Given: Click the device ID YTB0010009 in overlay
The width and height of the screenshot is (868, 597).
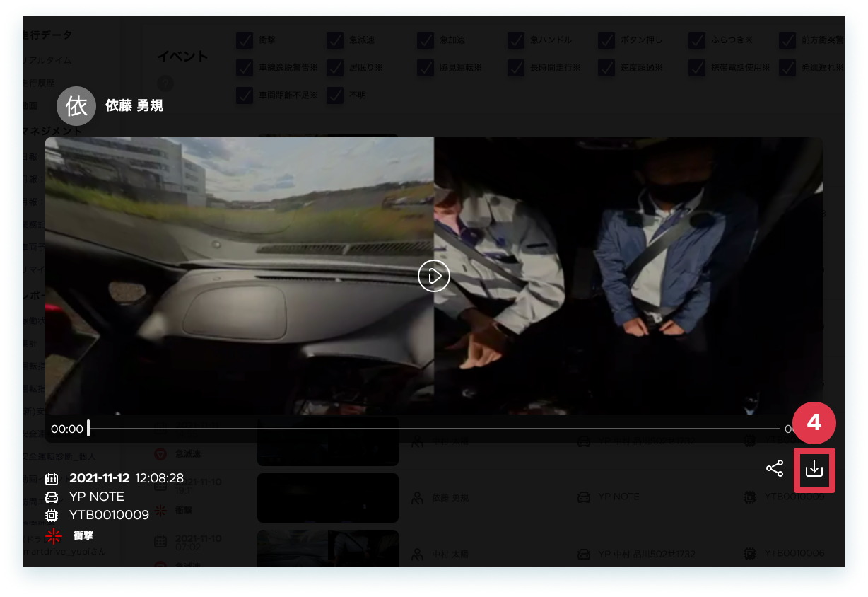Looking at the screenshot, I should (109, 515).
